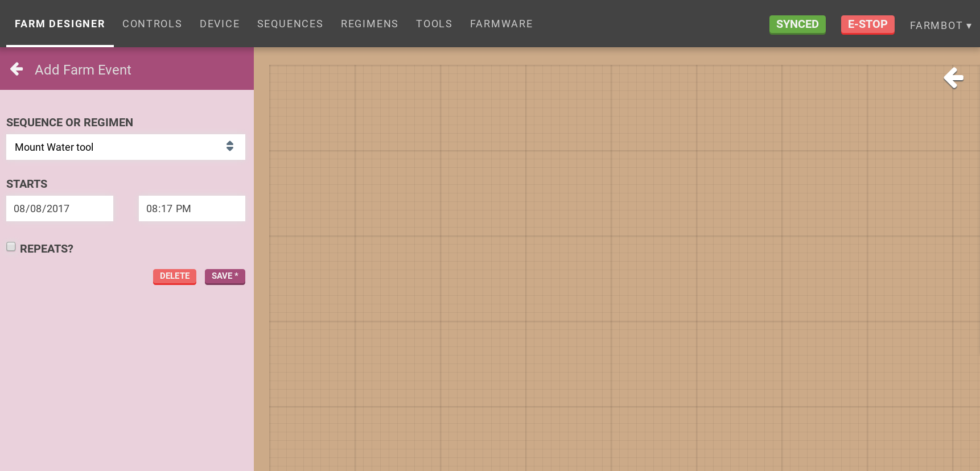Viewport: 980px width, 471px height.
Task: Navigate to the Tools tab
Action: point(434,24)
